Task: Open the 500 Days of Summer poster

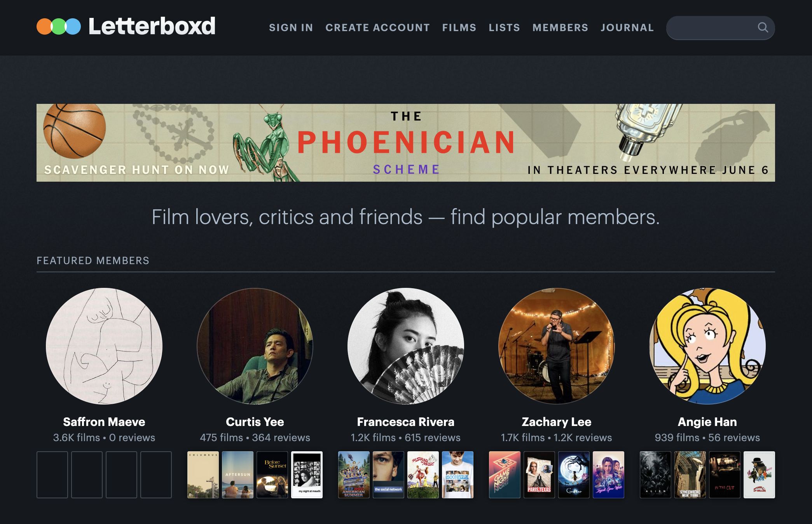Action: pyautogui.click(x=458, y=475)
